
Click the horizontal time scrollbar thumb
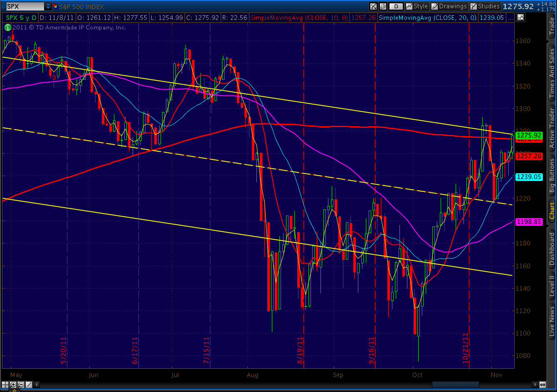point(456,385)
